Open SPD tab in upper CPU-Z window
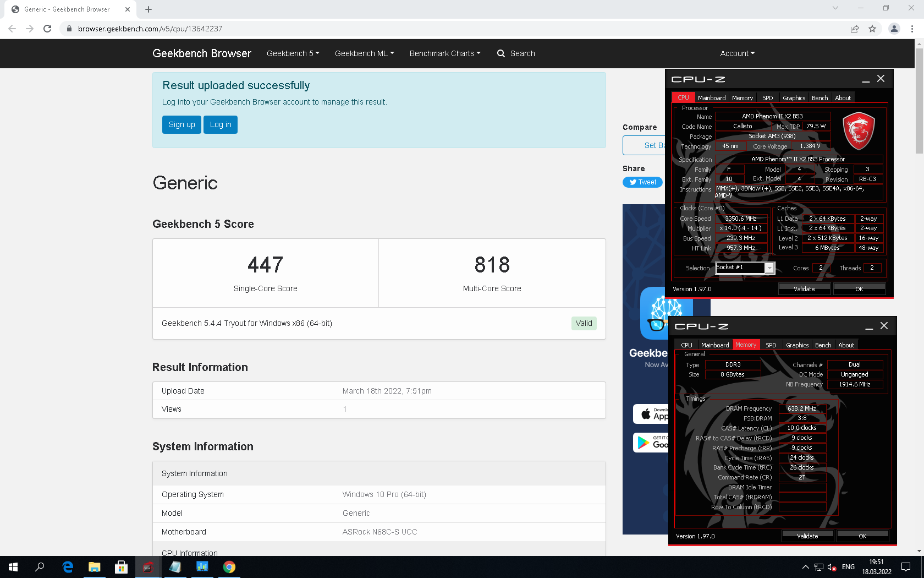 pos(767,98)
